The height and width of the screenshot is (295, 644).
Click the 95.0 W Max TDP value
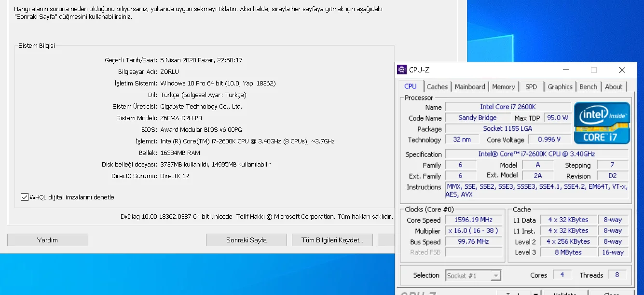[557, 118]
